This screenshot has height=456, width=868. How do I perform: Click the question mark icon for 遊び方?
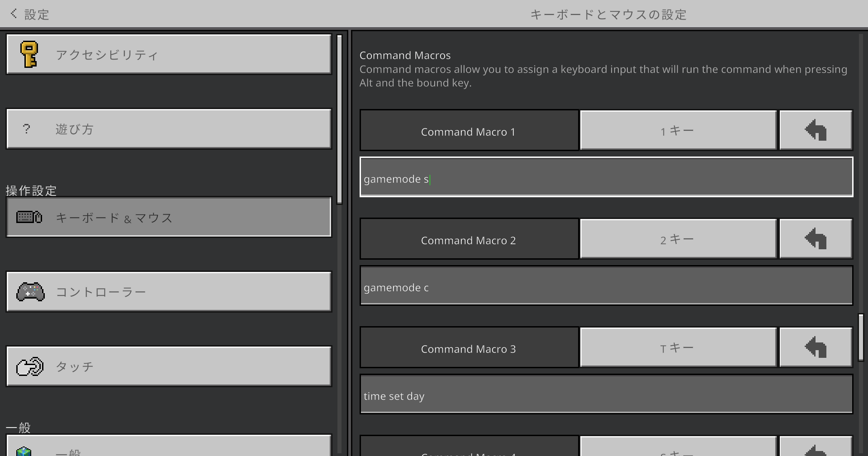pos(27,129)
